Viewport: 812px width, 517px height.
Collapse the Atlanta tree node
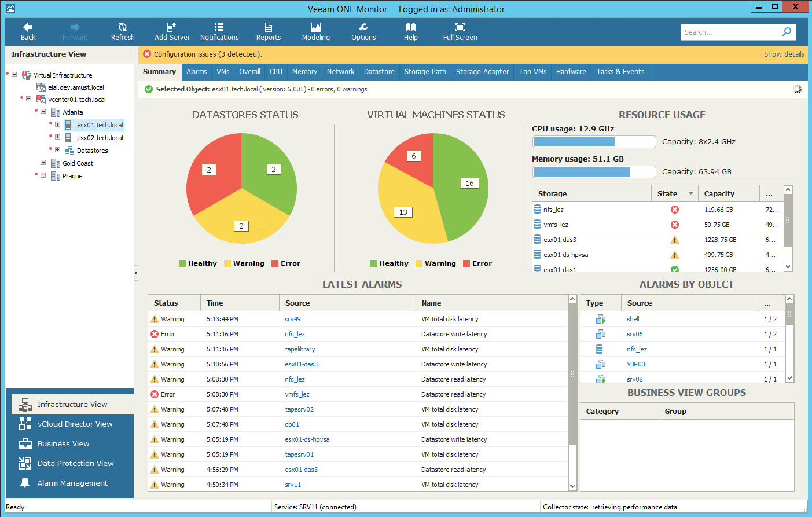(43, 112)
